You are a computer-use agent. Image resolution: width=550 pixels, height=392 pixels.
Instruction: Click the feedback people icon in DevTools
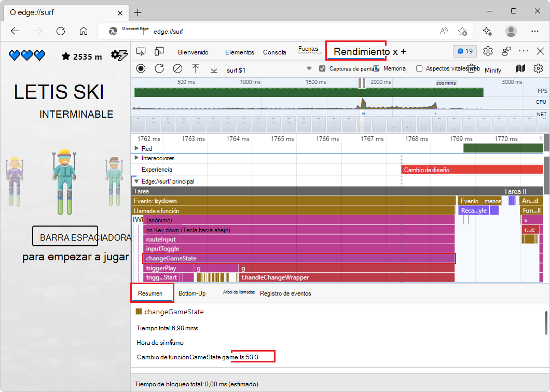pyautogui.click(x=506, y=51)
